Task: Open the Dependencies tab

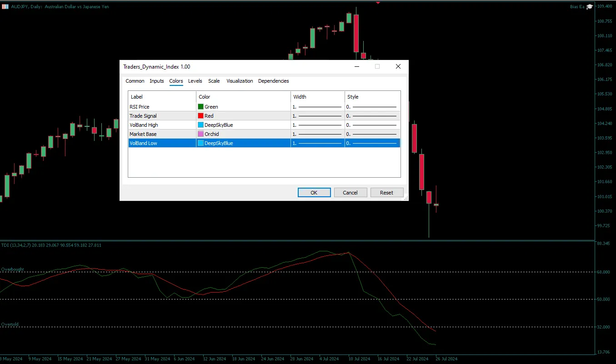Action: click(273, 81)
